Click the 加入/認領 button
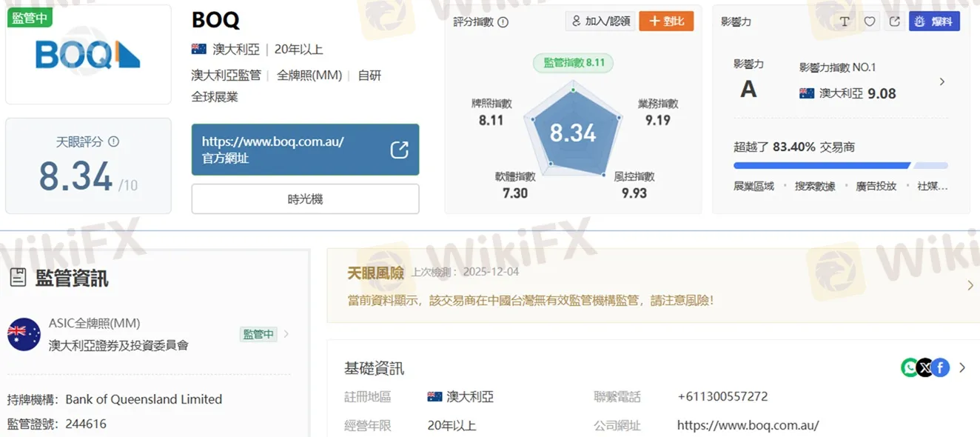Screen dimensions: 980x437 600,21
